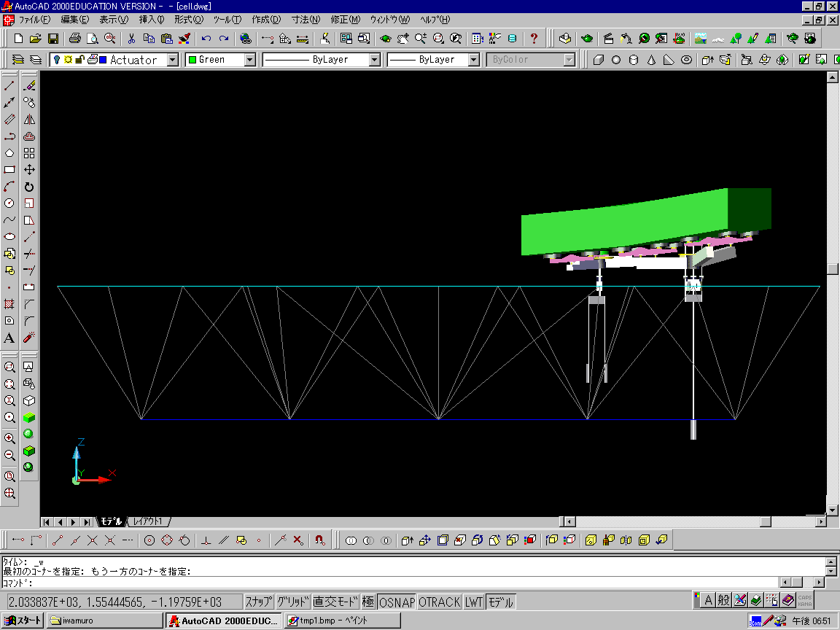
Task: Open the 修正(M) menu
Action: point(346,20)
